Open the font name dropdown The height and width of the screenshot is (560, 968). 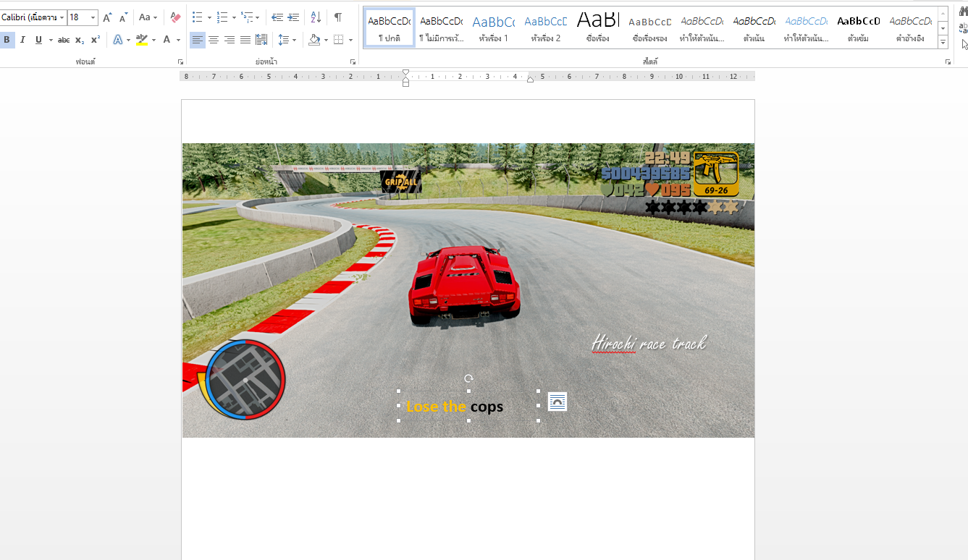[62, 17]
